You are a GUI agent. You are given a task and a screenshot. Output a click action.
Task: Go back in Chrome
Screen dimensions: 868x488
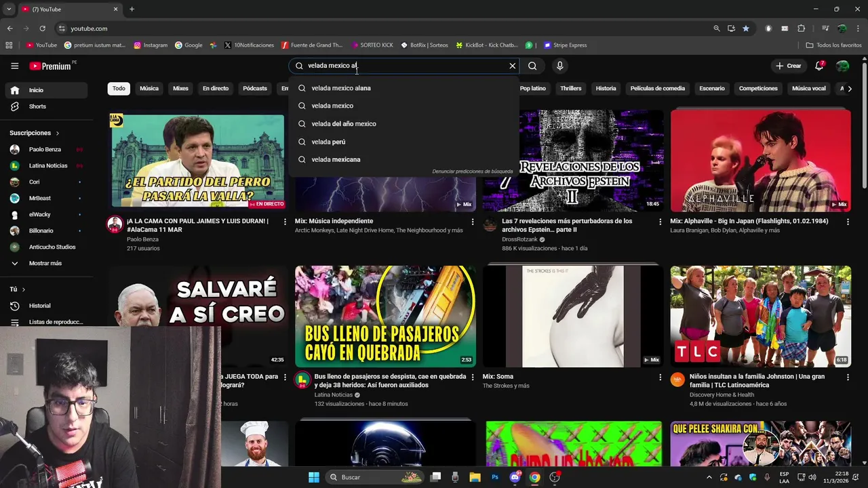pos(9,28)
